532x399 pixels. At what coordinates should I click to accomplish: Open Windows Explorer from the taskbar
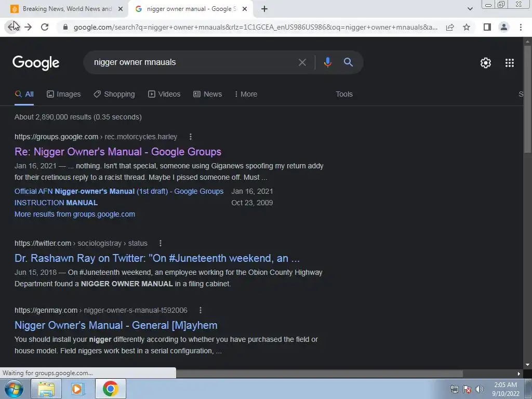tap(46, 389)
